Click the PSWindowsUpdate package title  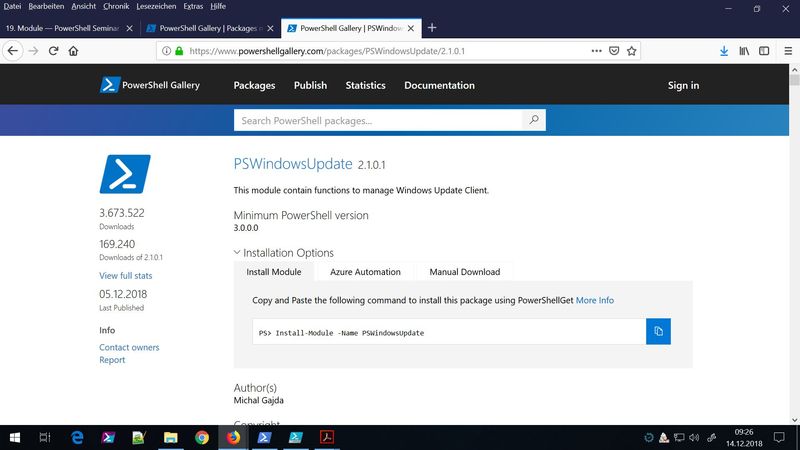click(293, 164)
